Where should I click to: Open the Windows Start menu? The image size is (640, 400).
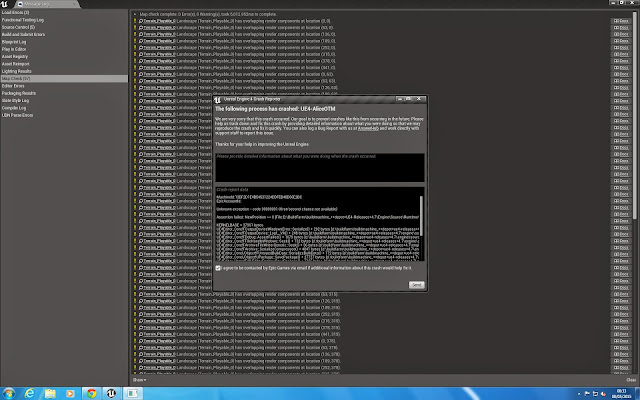(x=8, y=393)
